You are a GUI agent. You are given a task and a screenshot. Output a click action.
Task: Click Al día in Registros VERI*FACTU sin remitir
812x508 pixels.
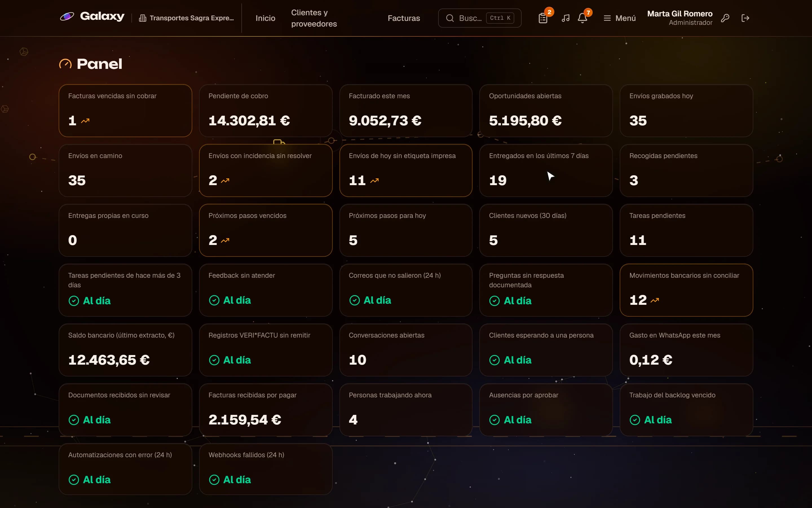pos(237,360)
